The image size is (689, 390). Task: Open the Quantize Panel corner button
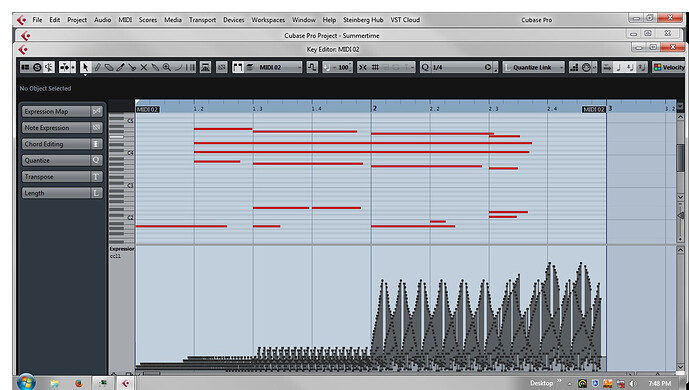point(496,68)
